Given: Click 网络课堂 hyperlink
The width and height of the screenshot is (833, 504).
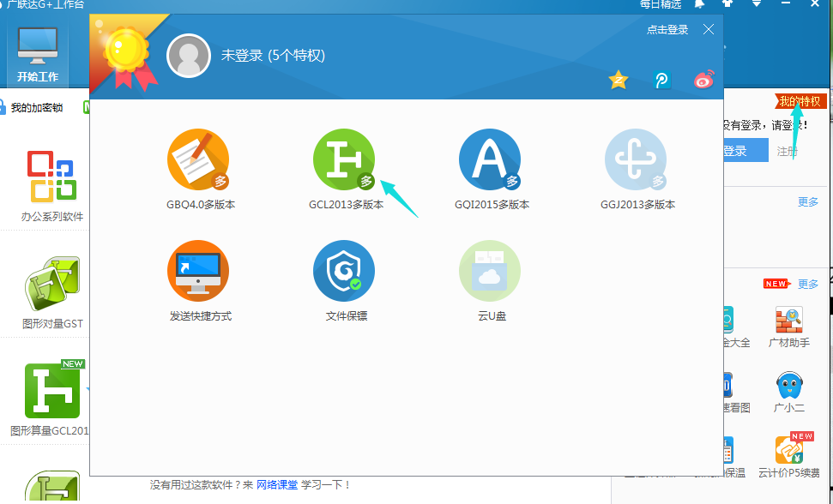Looking at the screenshot, I should point(277,484).
